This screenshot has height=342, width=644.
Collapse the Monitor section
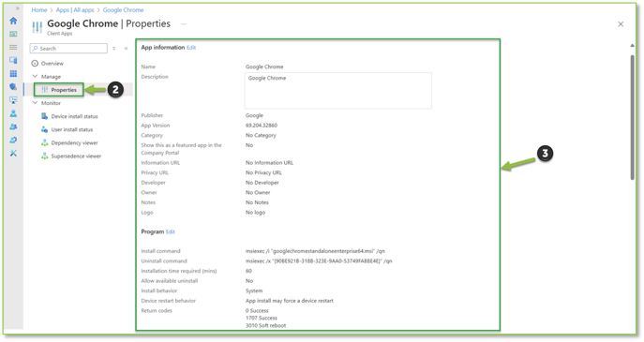[x=35, y=103]
